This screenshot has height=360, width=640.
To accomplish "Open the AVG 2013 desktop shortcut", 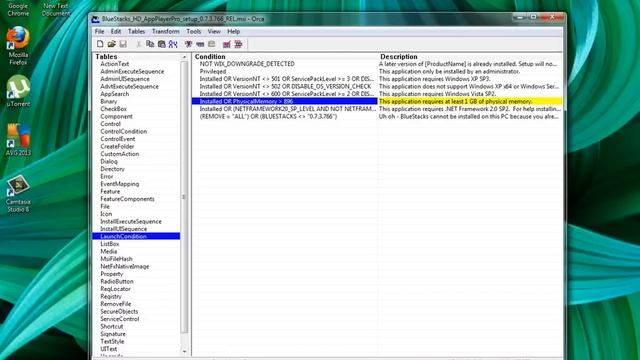I will 18,140.
